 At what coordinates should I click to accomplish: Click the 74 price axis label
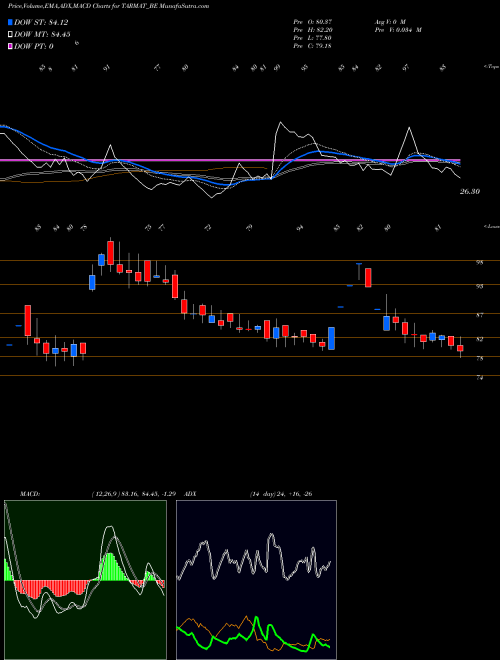tap(480, 378)
